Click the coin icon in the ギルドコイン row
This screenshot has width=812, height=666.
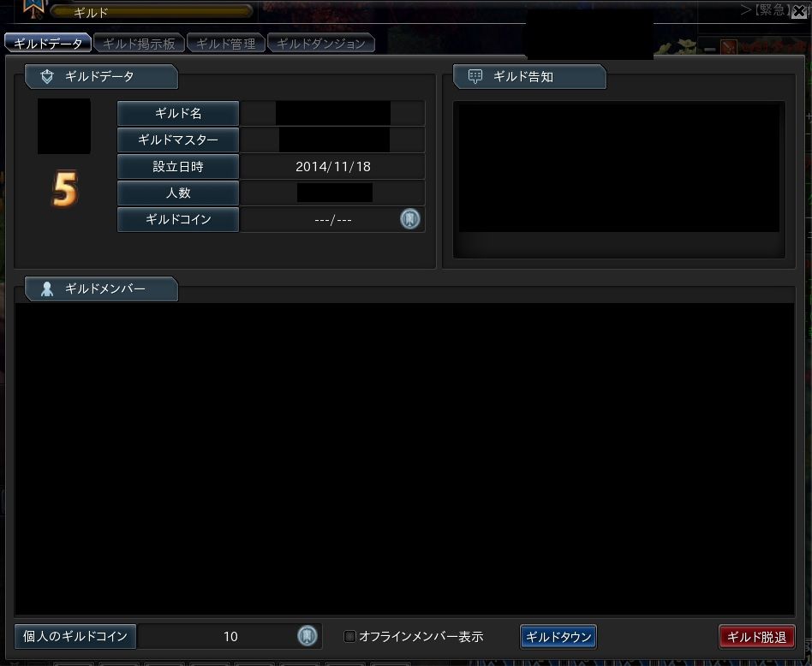pyautogui.click(x=410, y=219)
